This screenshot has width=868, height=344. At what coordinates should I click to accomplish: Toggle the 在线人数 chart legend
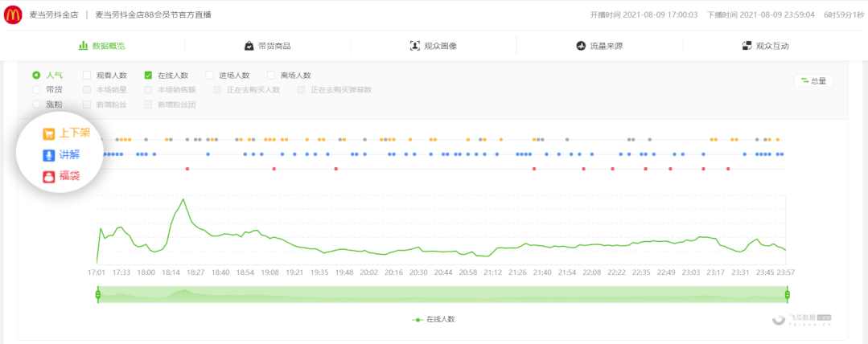click(434, 320)
